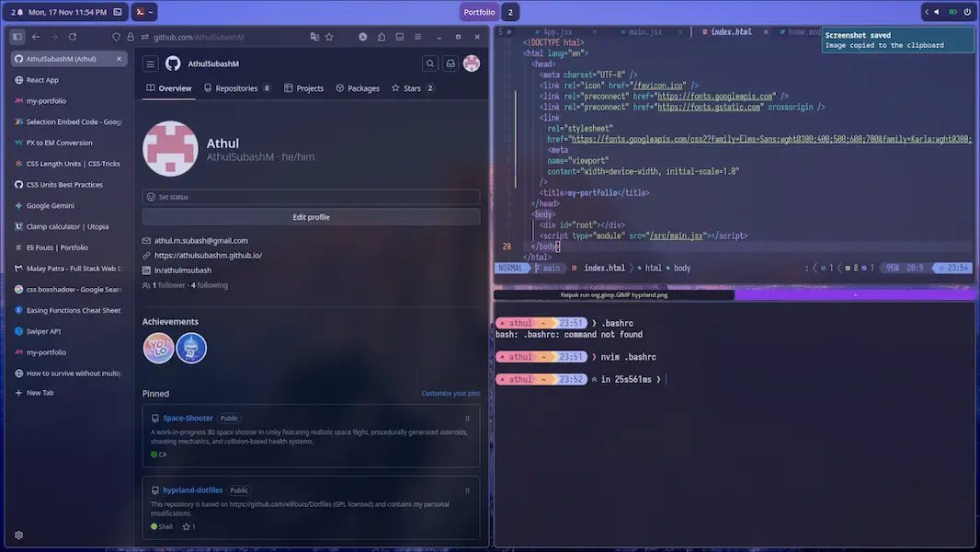Toggle the green switch in the system tray

(x=952, y=12)
